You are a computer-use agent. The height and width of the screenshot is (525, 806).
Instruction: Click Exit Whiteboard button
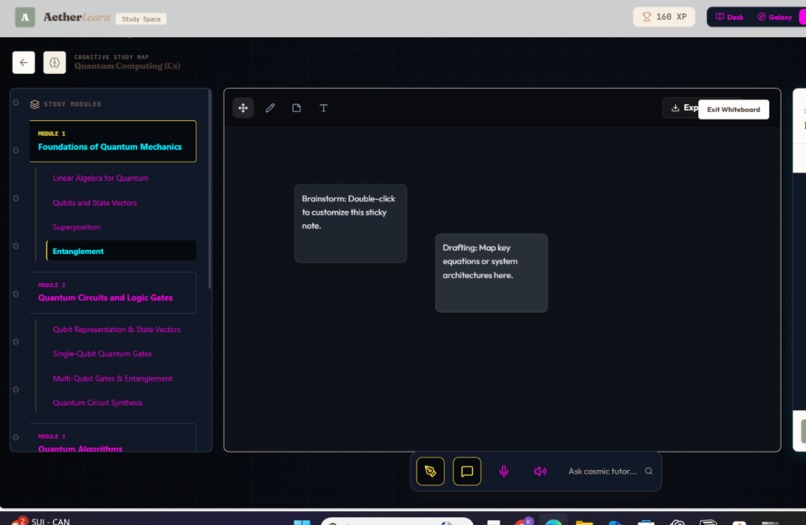734,110
